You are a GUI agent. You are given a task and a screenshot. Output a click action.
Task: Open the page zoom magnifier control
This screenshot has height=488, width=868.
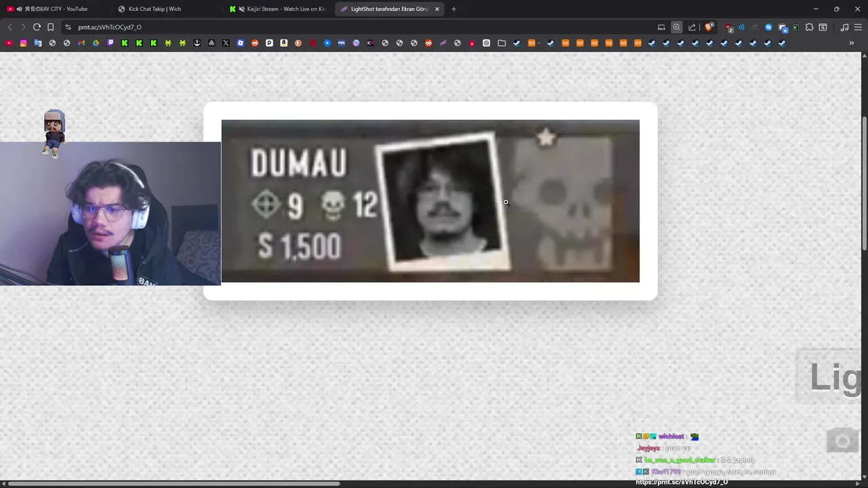(677, 27)
